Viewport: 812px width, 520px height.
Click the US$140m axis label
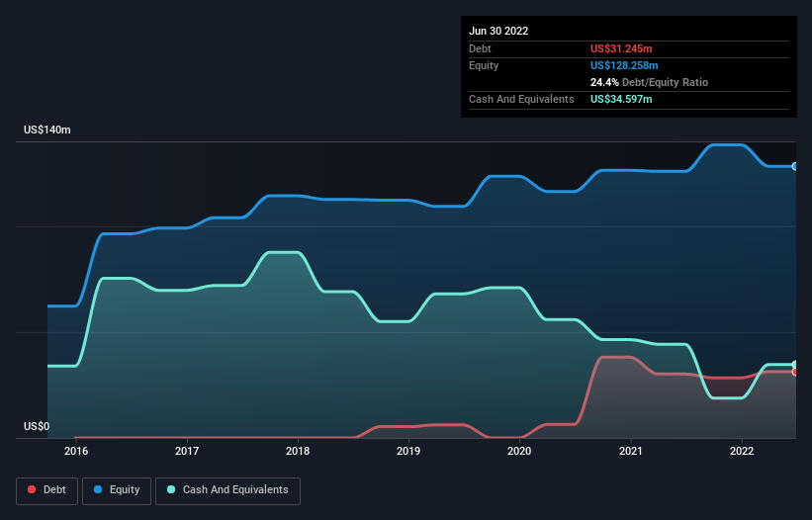(47, 130)
